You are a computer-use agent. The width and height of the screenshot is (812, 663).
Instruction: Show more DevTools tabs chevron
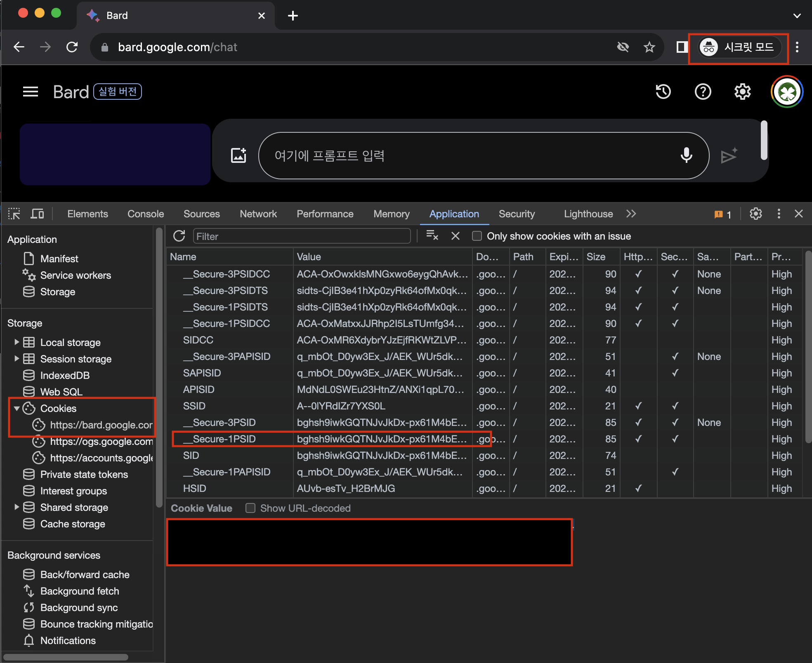[631, 214]
